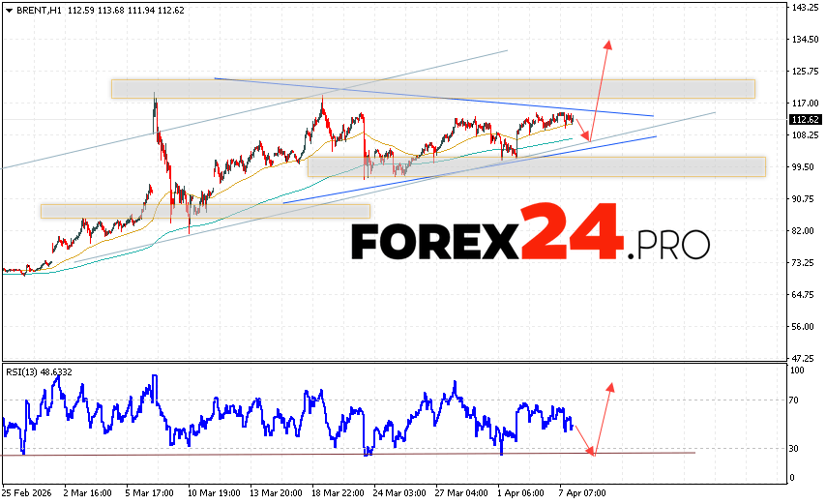Click the 25 Feb 2026 date label
The width and height of the screenshot is (826, 504).
pyautogui.click(x=27, y=492)
